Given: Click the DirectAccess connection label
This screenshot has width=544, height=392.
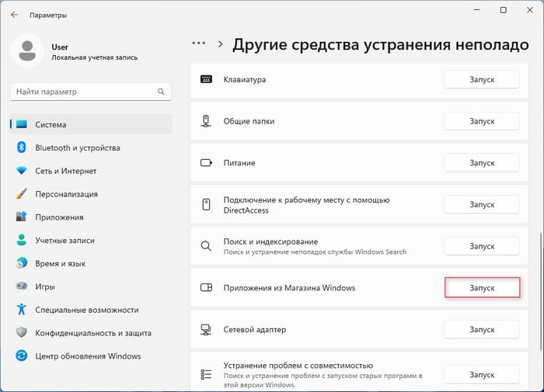Looking at the screenshot, I should [306, 205].
